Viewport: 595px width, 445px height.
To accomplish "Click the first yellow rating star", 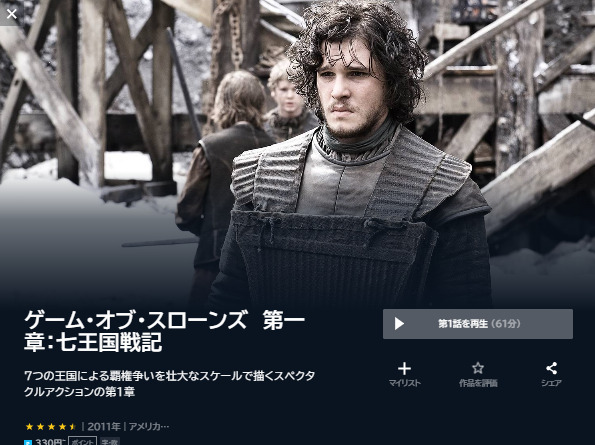I will pos(29,427).
